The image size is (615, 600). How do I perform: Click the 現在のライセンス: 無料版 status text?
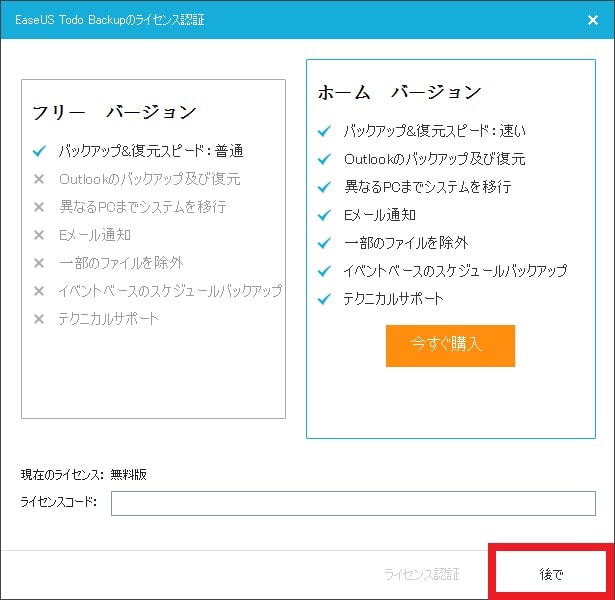(x=84, y=475)
